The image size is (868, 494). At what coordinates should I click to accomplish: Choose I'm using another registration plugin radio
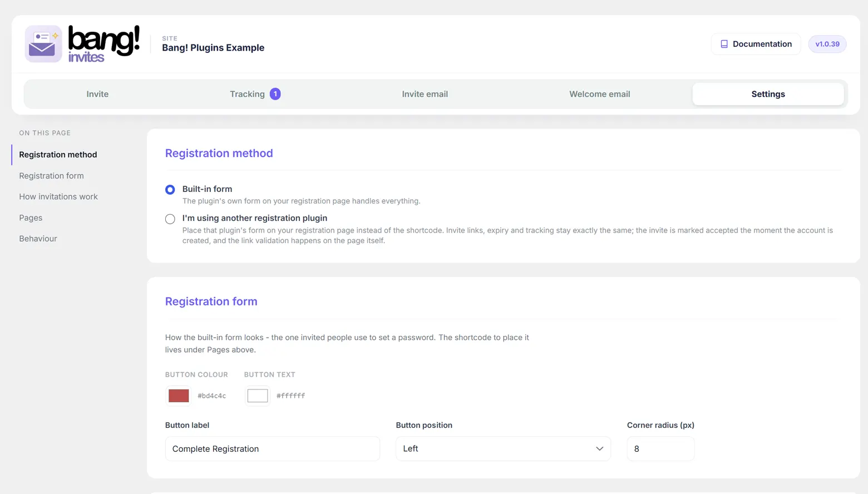170,219
